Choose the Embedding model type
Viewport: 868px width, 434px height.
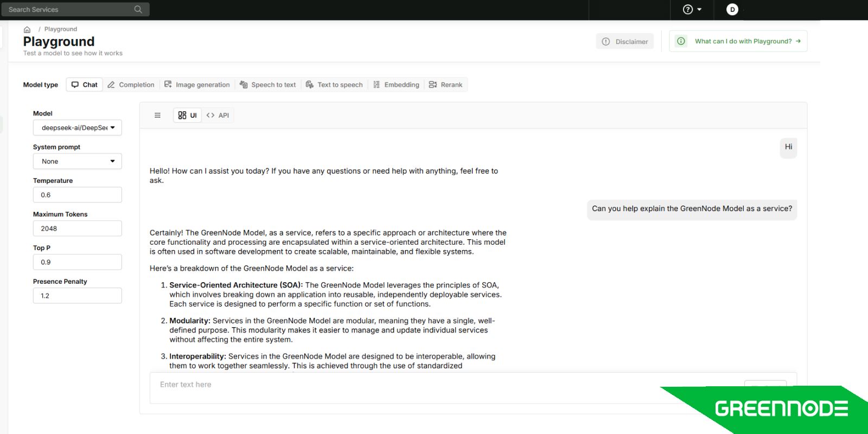point(397,85)
